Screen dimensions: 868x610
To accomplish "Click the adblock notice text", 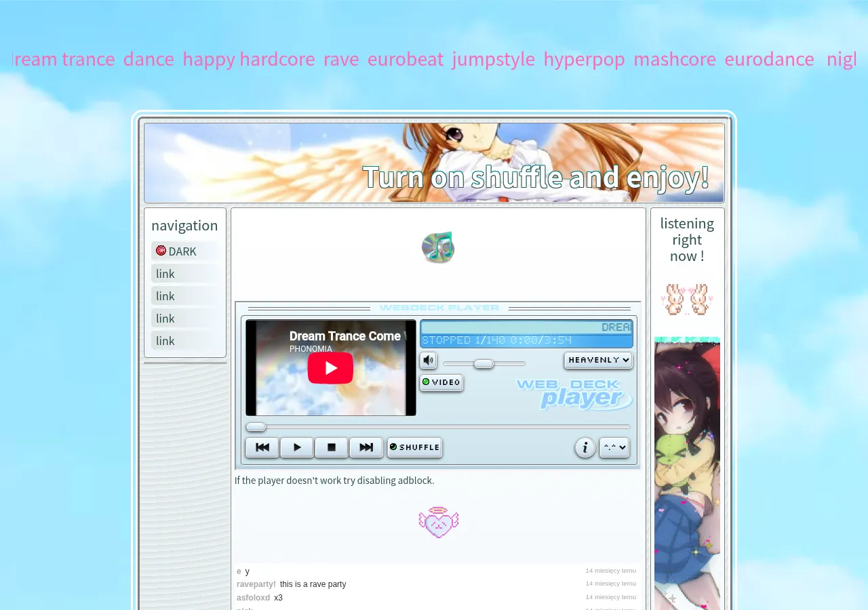I will point(334,480).
